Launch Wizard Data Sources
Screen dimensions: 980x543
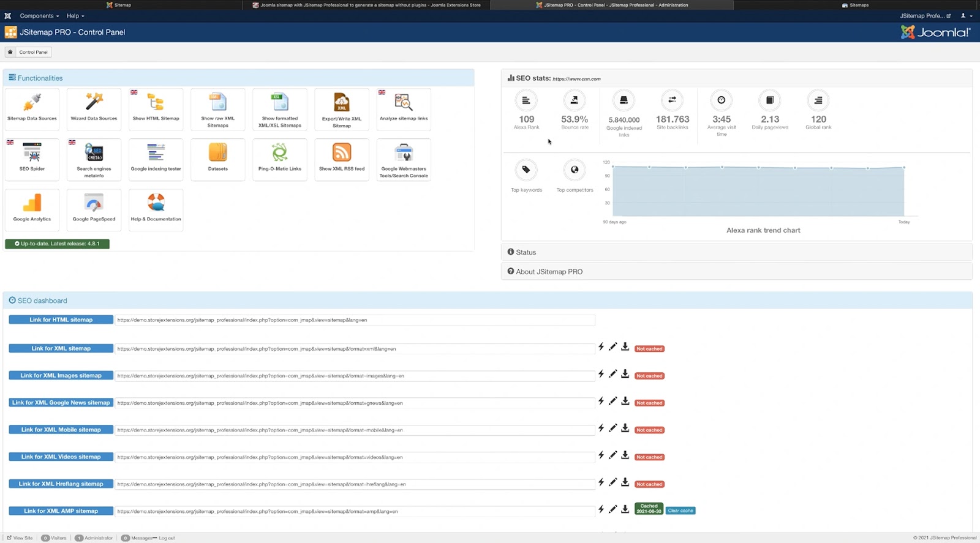pyautogui.click(x=94, y=108)
